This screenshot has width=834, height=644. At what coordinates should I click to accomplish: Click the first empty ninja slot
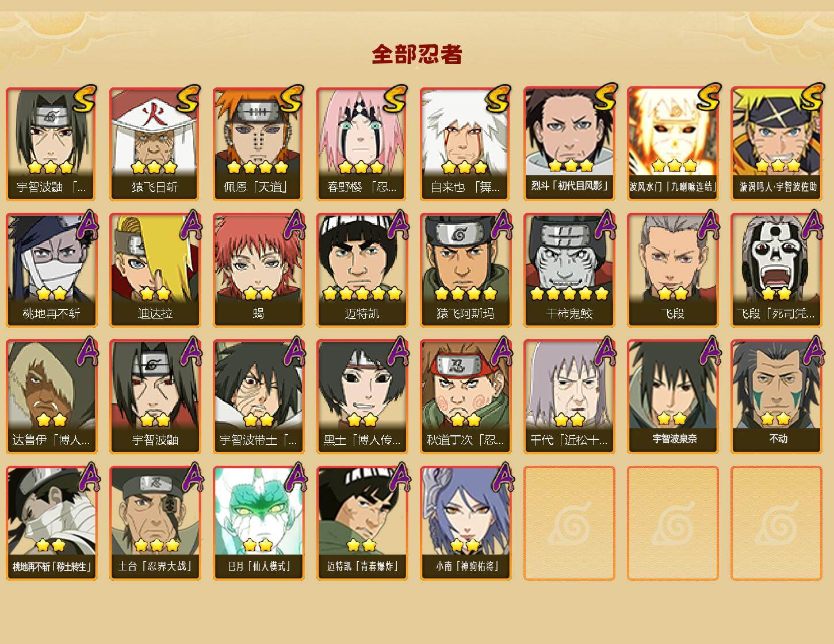pos(569,523)
